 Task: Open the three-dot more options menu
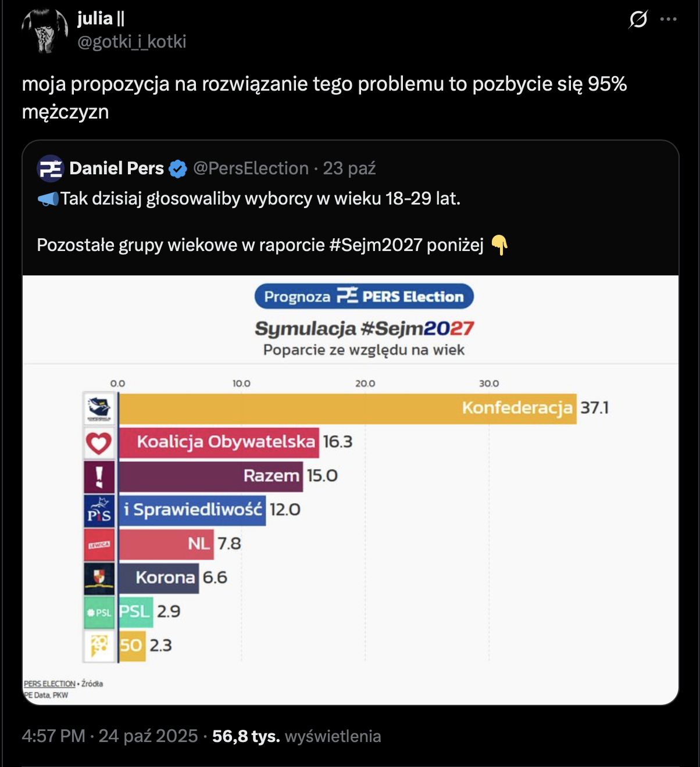click(669, 19)
